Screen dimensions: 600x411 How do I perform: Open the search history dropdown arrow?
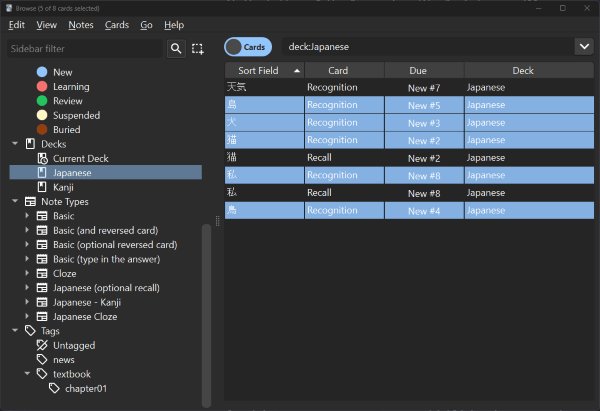pos(584,47)
